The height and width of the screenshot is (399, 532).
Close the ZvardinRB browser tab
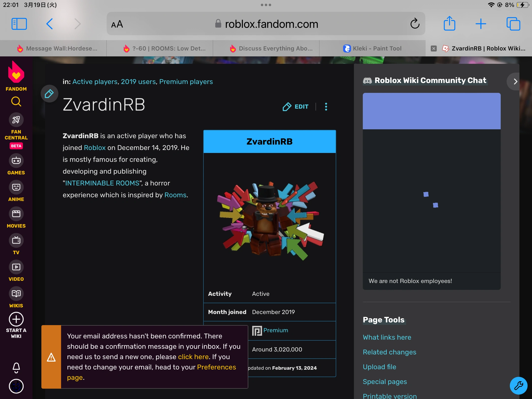[434, 49]
